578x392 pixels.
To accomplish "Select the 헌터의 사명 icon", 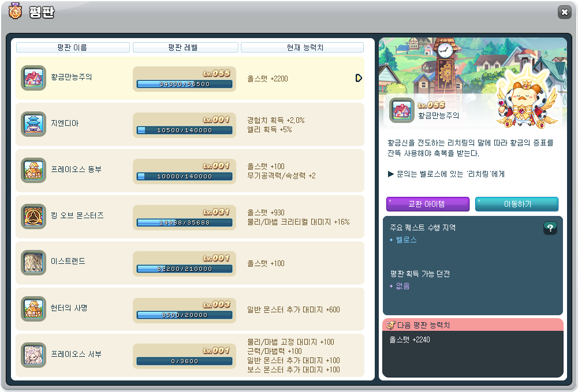I will click(x=33, y=309).
